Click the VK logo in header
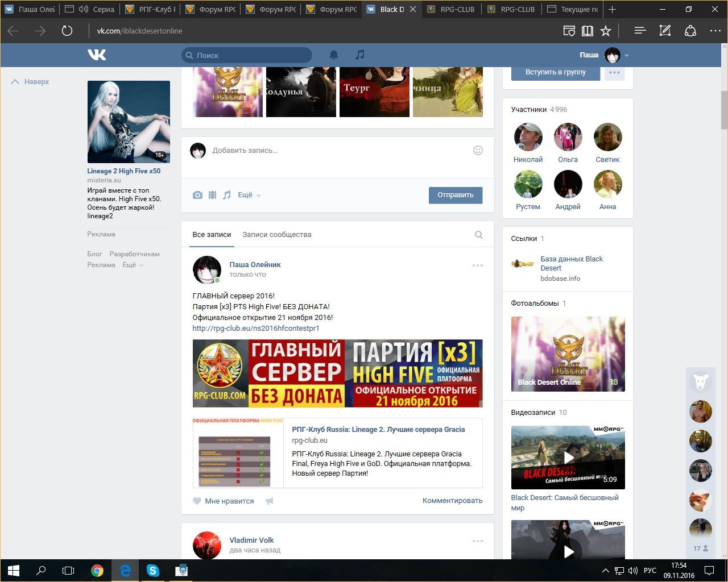This screenshot has height=582, width=728. pyautogui.click(x=97, y=55)
